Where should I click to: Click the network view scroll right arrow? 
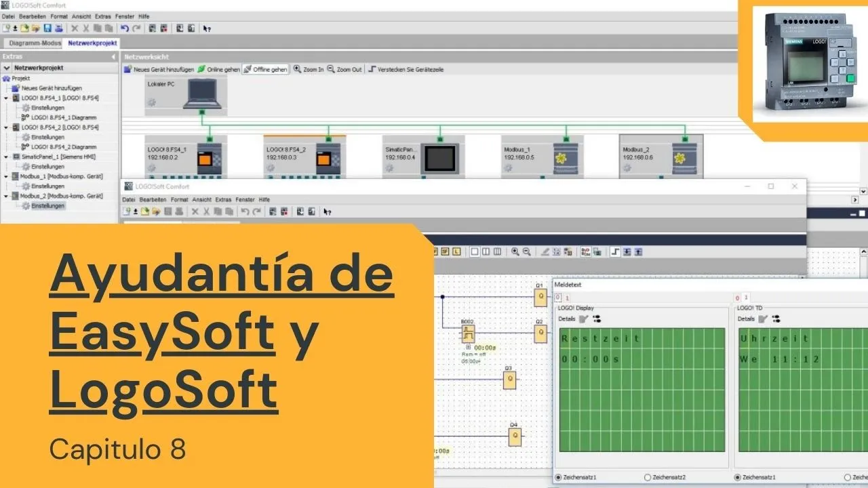pyautogui.click(x=855, y=200)
